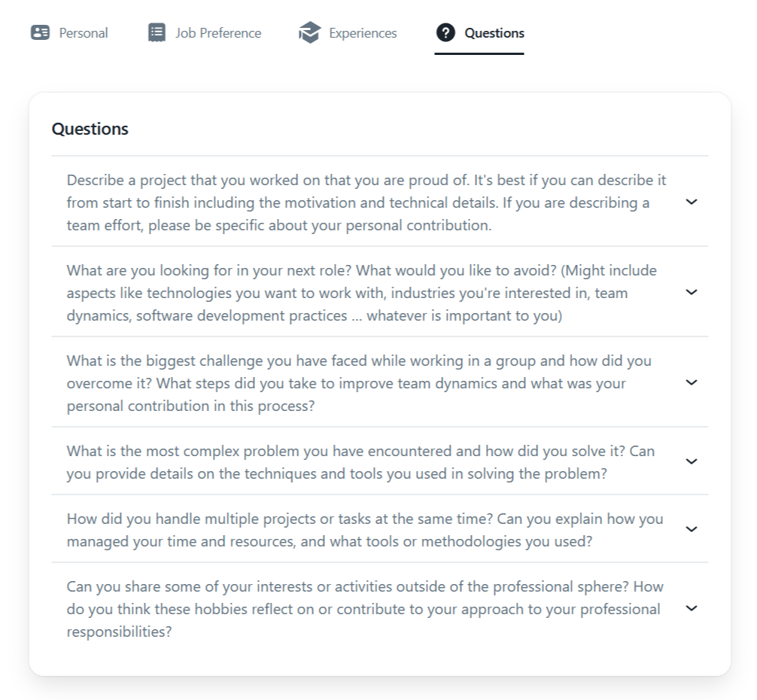Click the "What are you looking for" question text
757x700 pixels.
coord(361,293)
